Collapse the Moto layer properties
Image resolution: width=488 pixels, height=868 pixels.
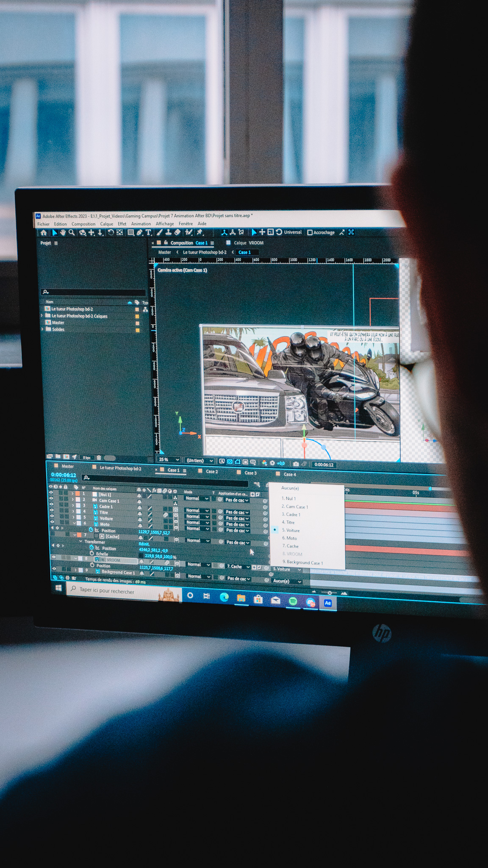[x=74, y=523]
